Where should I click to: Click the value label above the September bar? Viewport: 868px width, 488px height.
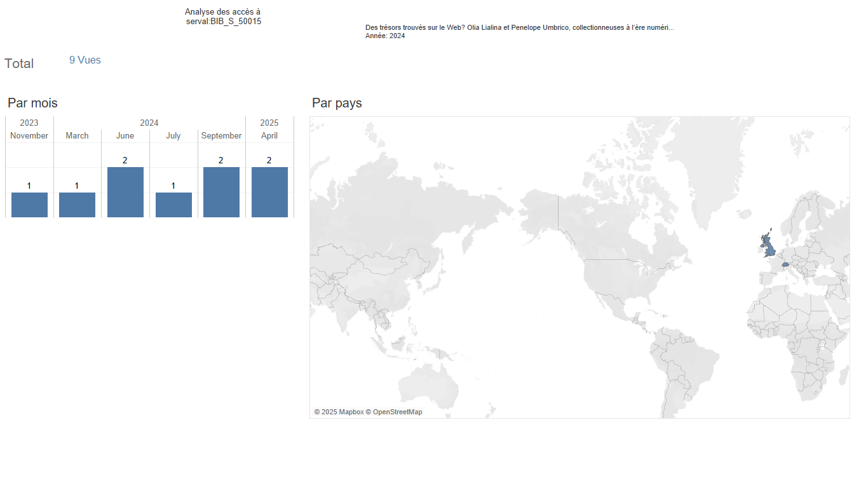coord(221,160)
